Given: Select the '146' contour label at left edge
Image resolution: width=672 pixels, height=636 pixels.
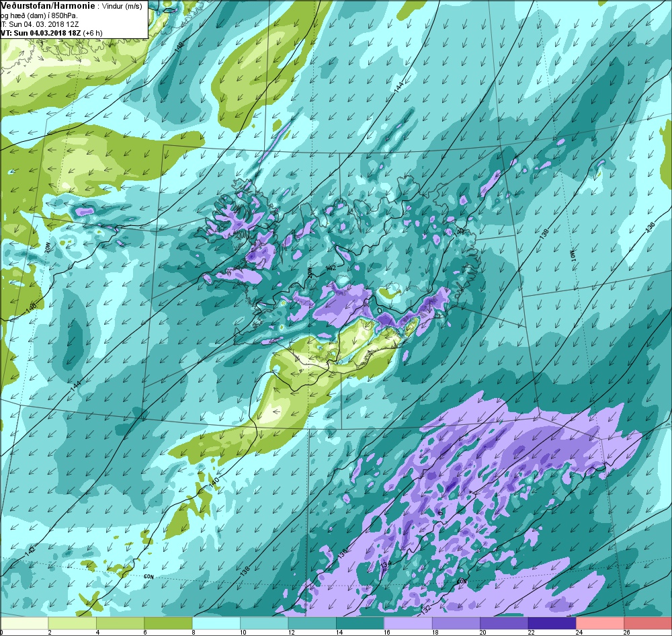Looking at the screenshot, I should pyautogui.click(x=32, y=307).
